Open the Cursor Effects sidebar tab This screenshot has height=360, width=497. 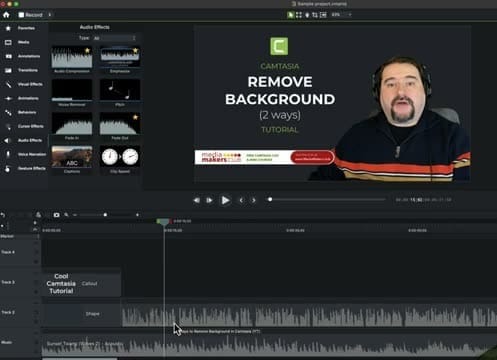click(x=24, y=126)
